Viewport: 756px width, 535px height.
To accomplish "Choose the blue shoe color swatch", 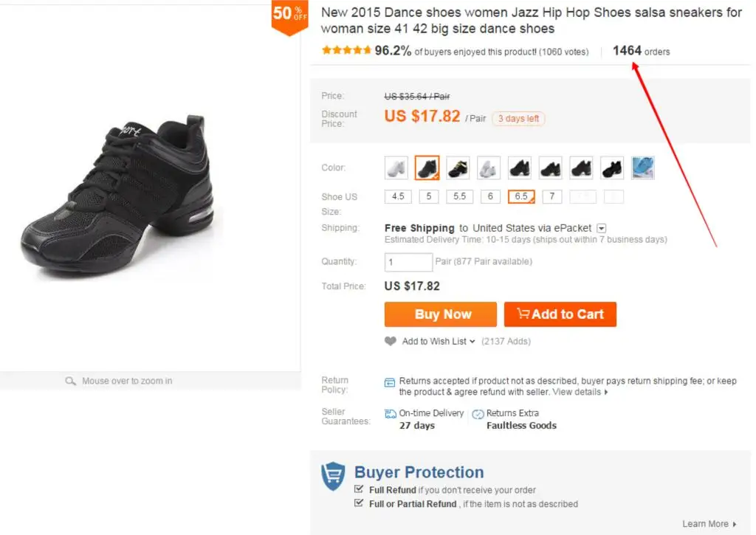I will pyautogui.click(x=643, y=168).
